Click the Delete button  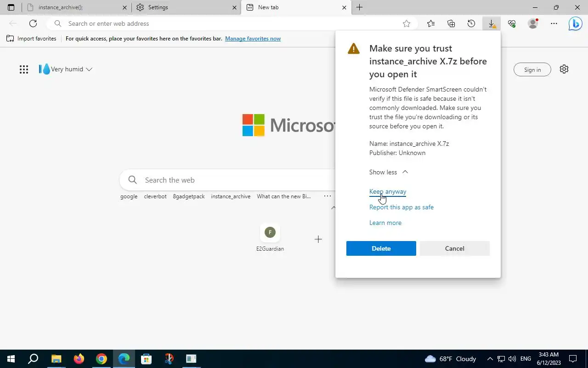pos(381,248)
